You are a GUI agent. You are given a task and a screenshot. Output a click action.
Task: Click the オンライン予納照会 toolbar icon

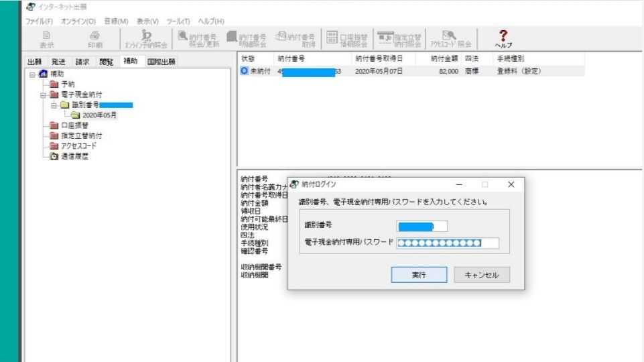pos(146,39)
